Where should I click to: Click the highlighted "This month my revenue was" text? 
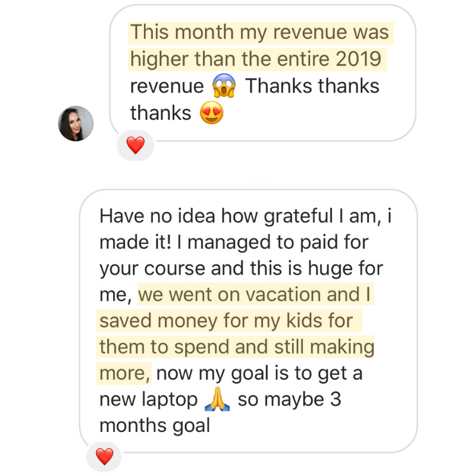[260, 33]
